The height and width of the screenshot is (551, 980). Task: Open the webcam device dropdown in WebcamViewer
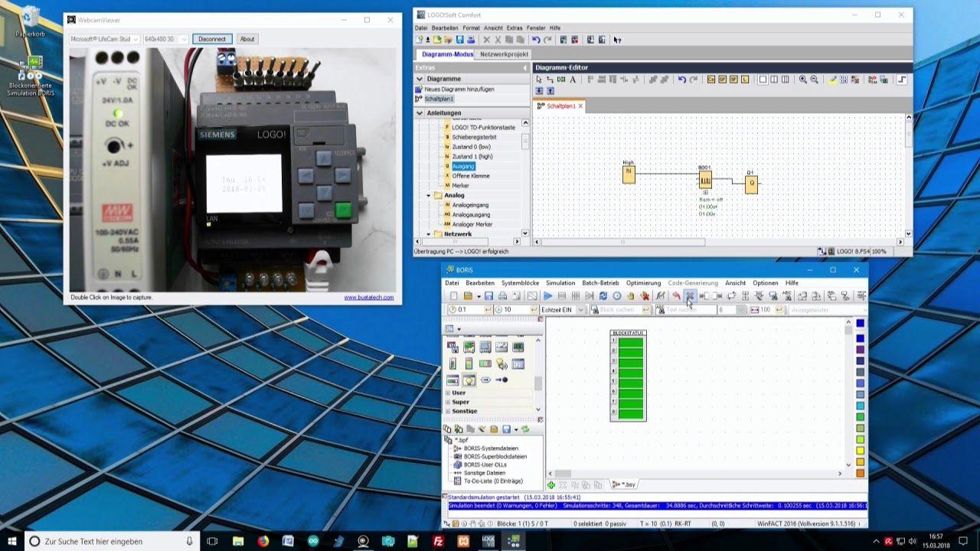coord(136,39)
